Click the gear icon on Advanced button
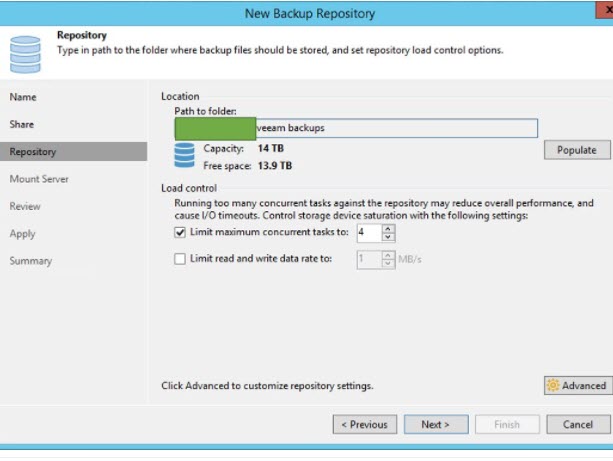The height and width of the screenshot is (461, 613). (552, 385)
